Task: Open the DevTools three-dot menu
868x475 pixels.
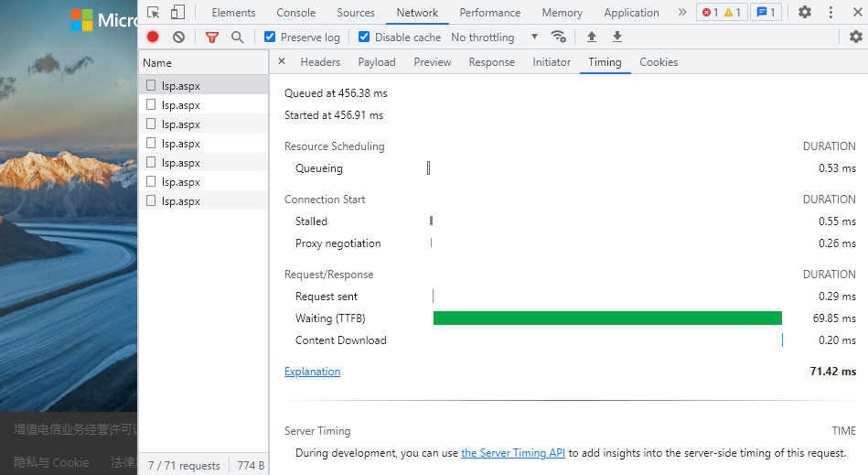Action: click(x=830, y=13)
